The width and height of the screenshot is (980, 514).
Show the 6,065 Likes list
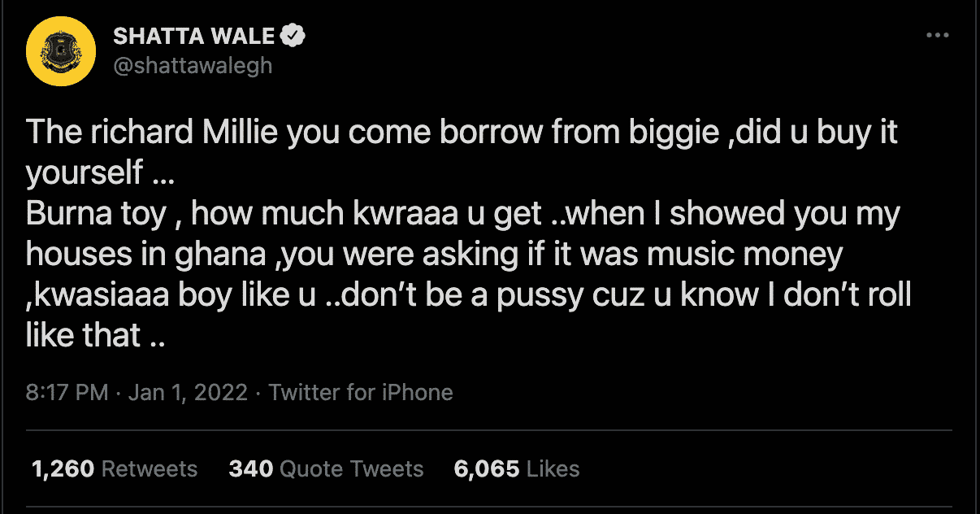click(517, 469)
